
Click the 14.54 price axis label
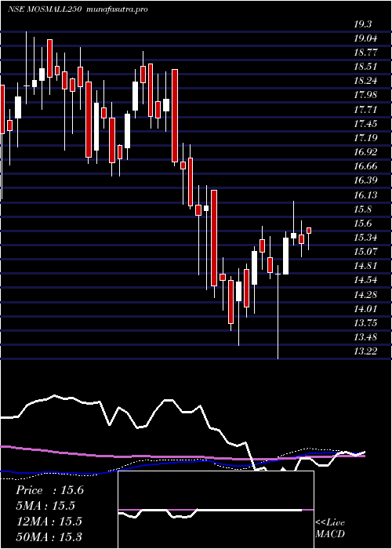(365, 280)
